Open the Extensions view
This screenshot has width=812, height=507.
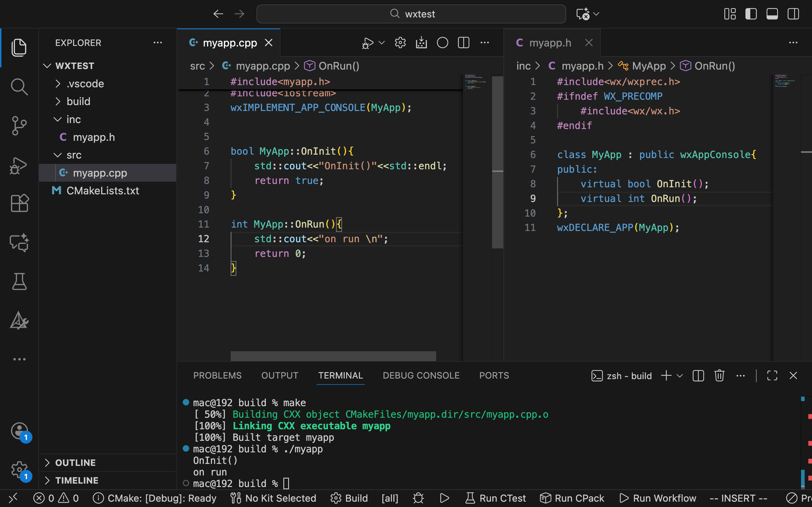point(19,203)
